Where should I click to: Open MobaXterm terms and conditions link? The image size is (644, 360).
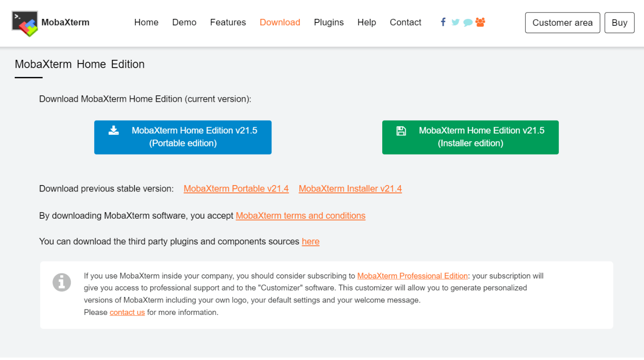301,215
